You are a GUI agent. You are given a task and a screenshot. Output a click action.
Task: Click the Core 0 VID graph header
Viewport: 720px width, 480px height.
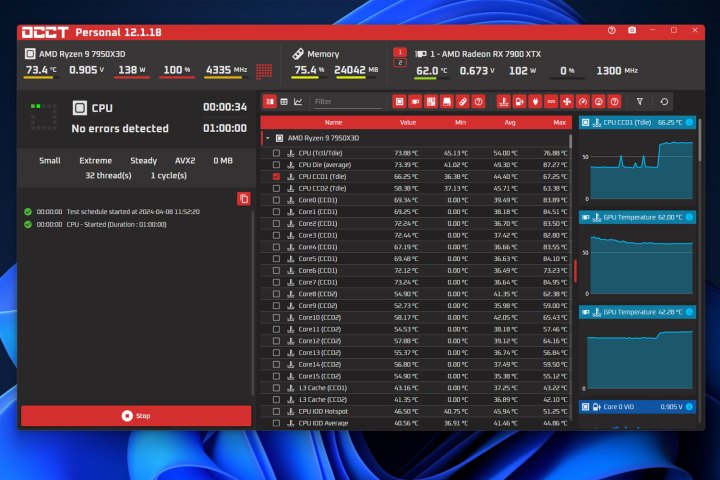click(637, 407)
